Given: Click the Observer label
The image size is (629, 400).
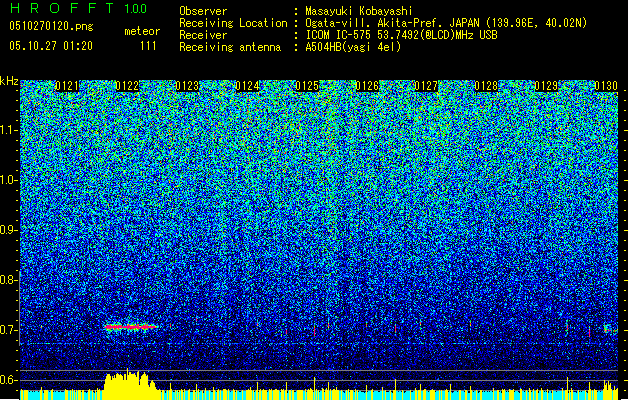Looking at the screenshot, I should point(203,11).
